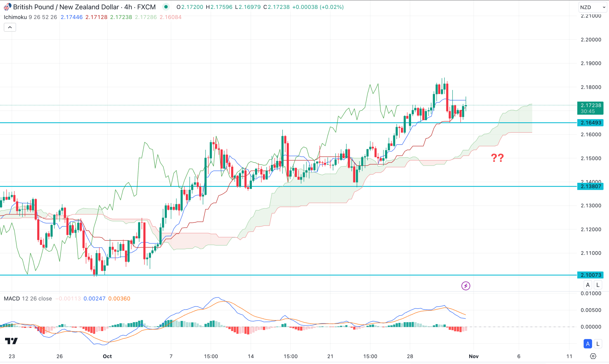Click the current price 2.17238 label
This screenshot has width=609, height=364.
pos(590,108)
